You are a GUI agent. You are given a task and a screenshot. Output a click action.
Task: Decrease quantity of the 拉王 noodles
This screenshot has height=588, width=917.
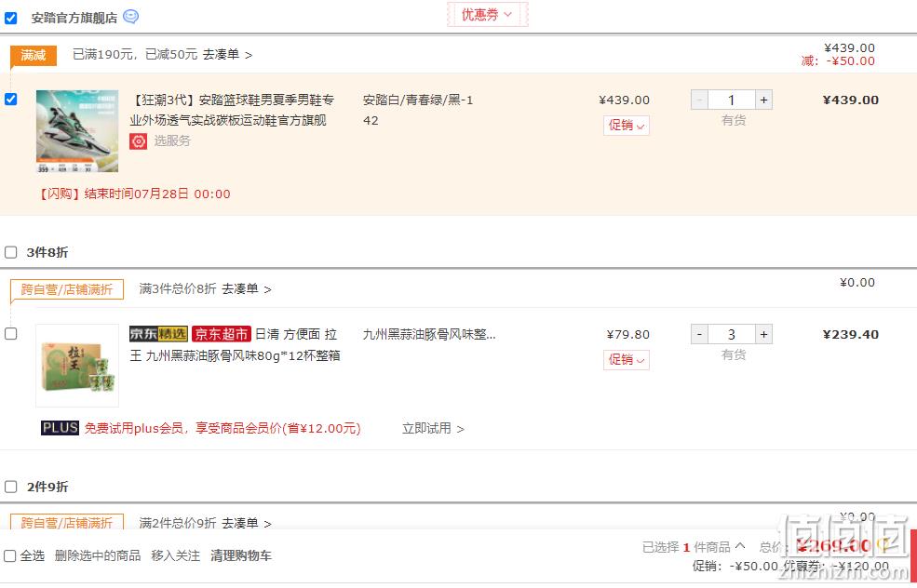pos(699,334)
